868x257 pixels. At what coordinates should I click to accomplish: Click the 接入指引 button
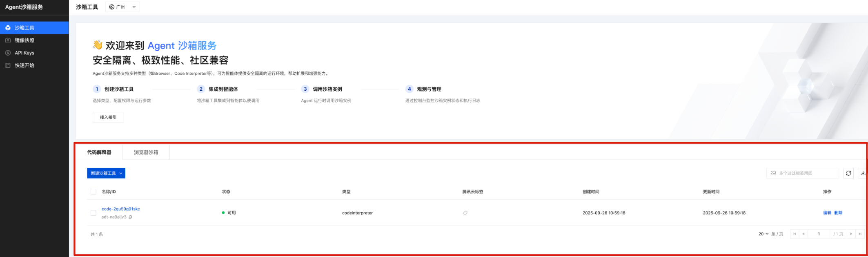click(x=108, y=117)
